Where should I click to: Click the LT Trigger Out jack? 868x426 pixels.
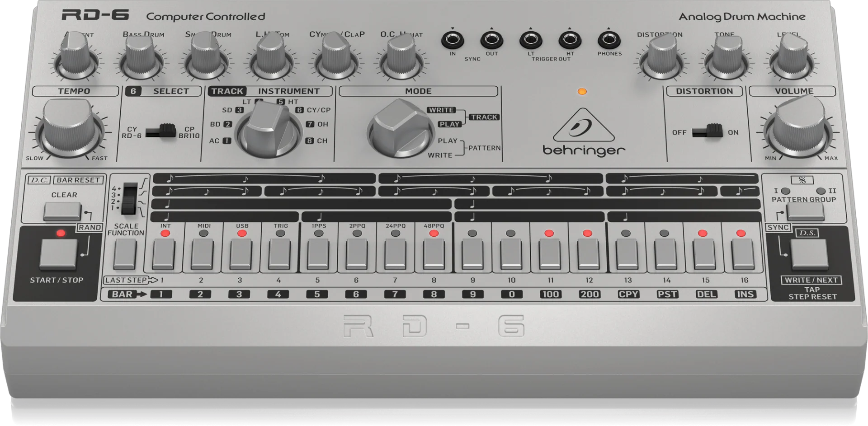531,40
